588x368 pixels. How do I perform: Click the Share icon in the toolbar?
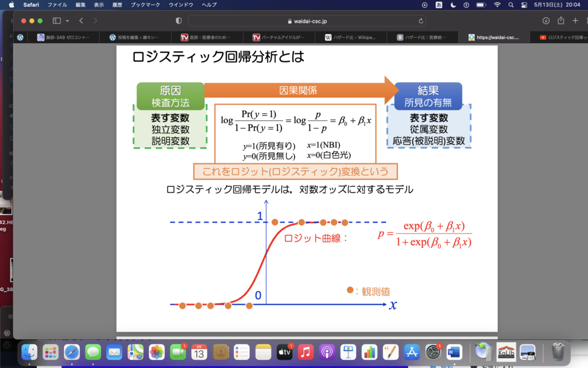560,21
